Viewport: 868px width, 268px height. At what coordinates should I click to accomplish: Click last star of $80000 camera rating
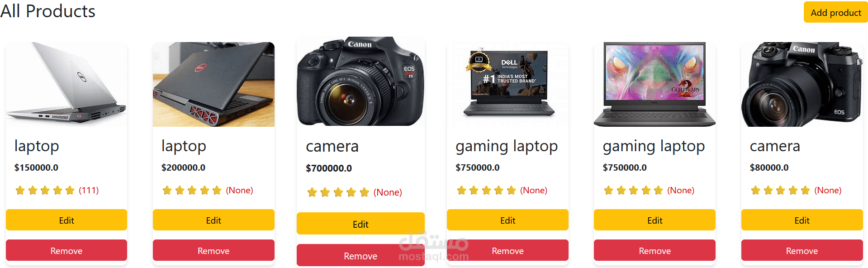point(806,190)
